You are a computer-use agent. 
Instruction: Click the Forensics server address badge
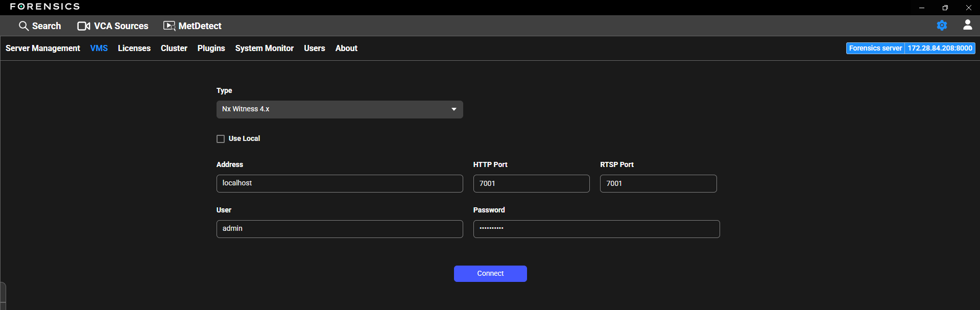[910, 48]
